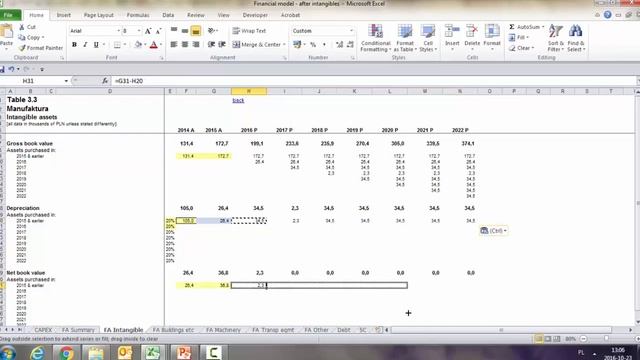Image resolution: width=640 pixels, height=360 pixels.
Task: Open the Format cells menu
Action: tap(492, 37)
